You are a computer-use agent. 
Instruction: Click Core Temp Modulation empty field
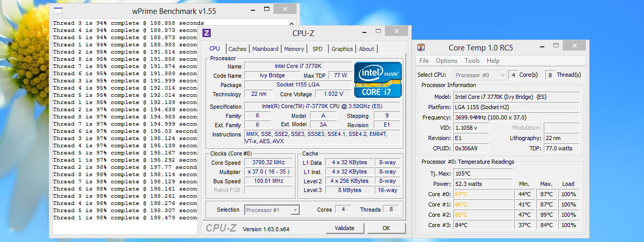[x=561, y=128]
